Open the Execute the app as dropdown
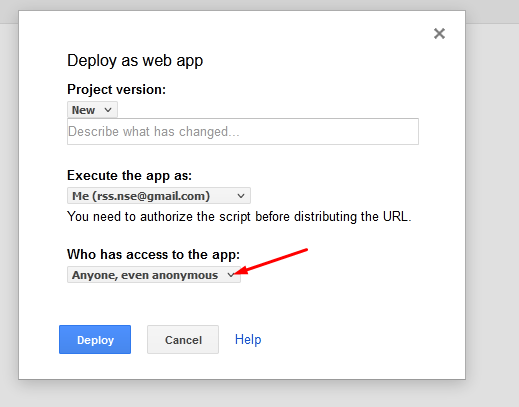The image size is (519, 407). 159,196
